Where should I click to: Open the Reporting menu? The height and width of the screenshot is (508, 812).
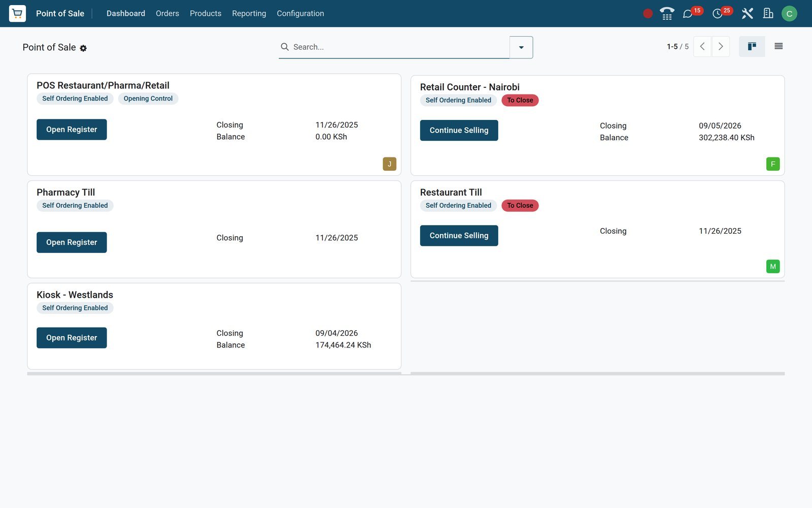click(x=249, y=14)
